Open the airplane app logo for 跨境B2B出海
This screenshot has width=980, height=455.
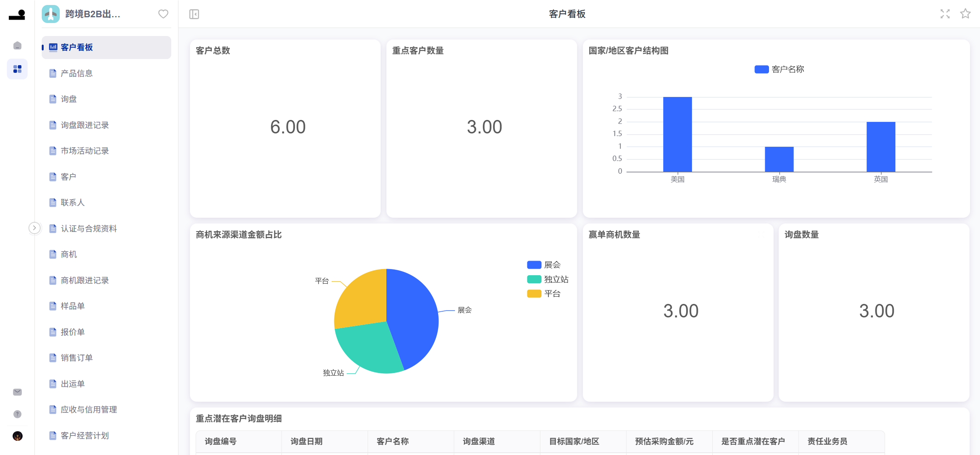[x=50, y=14]
